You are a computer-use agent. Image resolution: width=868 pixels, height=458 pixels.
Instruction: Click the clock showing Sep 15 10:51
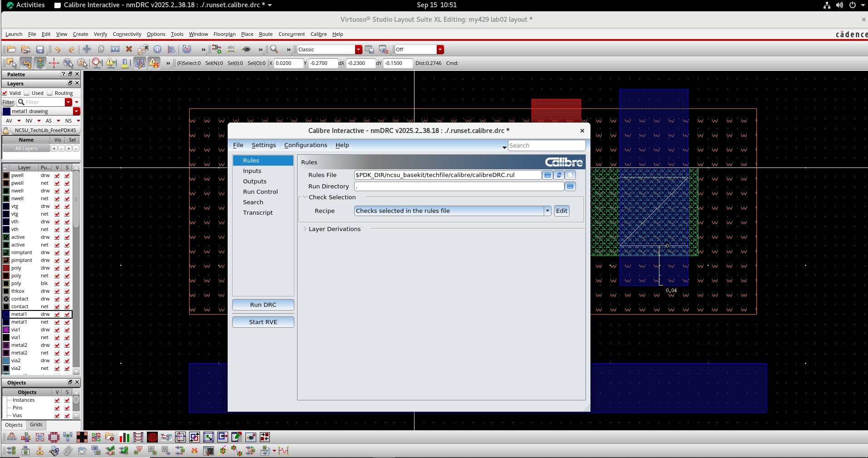tap(437, 5)
